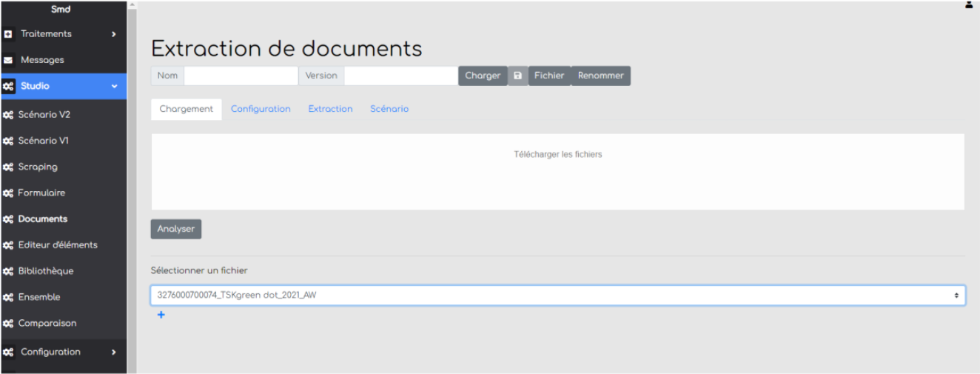Open the user profile icon at top right
The image size is (980, 374).
[x=969, y=5]
